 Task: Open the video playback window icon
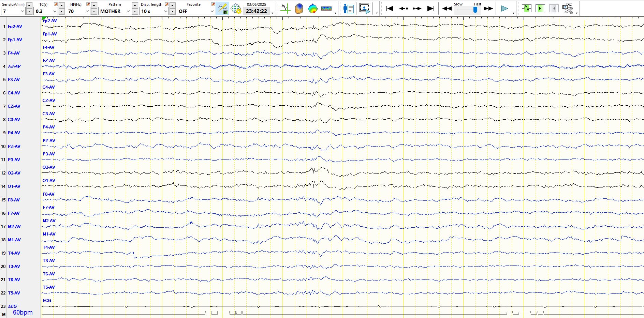(x=364, y=9)
